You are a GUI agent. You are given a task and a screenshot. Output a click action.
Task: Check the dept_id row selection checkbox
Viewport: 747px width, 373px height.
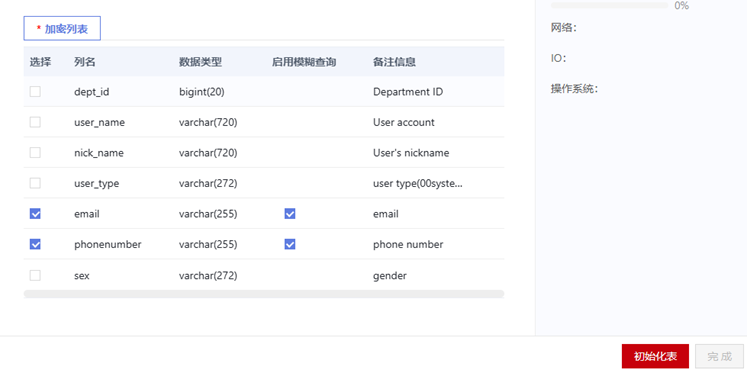click(35, 91)
